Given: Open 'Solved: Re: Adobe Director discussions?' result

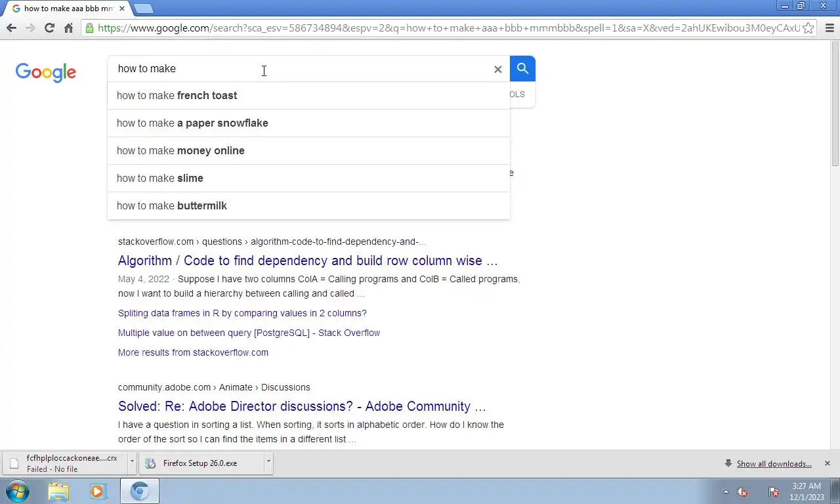Looking at the screenshot, I should click(302, 406).
